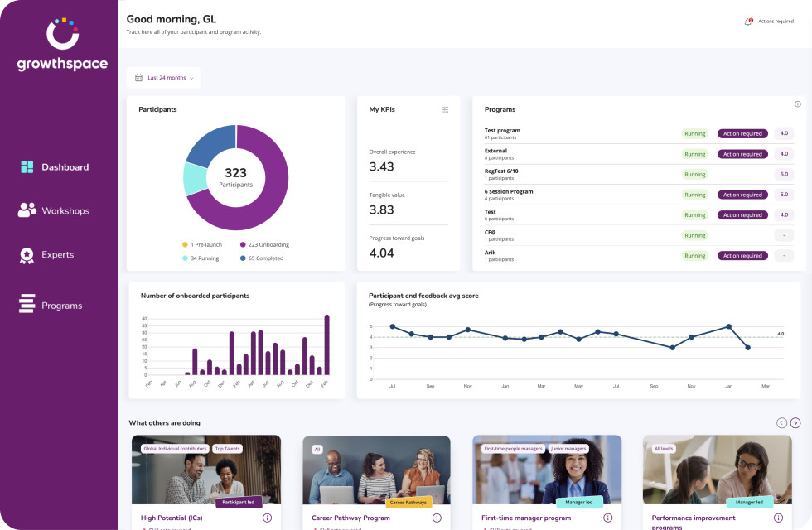Open the Last 24 months date dropdown
Viewport: 812px width, 530px height.
[x=164, y=78]
